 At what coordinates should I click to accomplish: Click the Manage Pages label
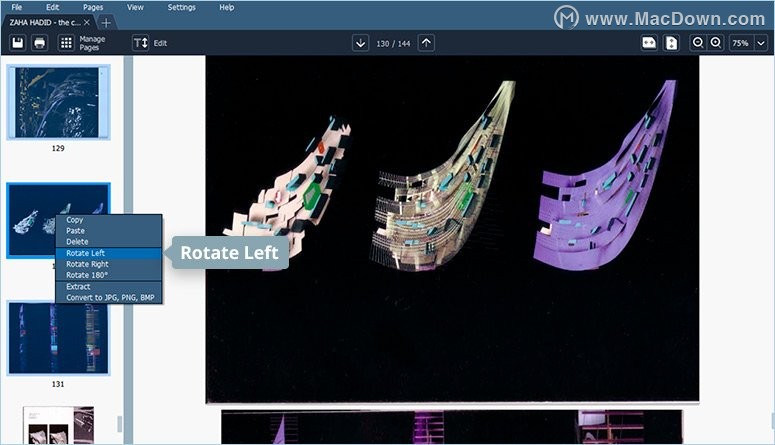92,43
